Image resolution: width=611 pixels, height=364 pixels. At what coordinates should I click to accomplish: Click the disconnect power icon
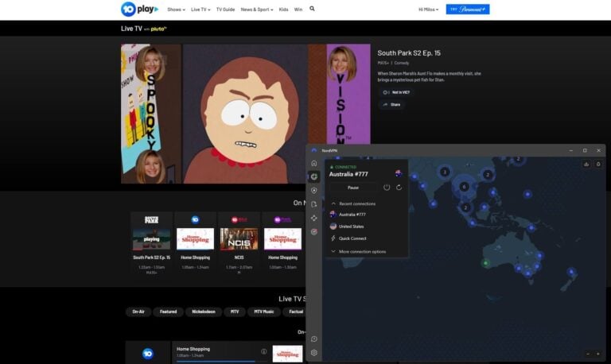click(386, 188)
